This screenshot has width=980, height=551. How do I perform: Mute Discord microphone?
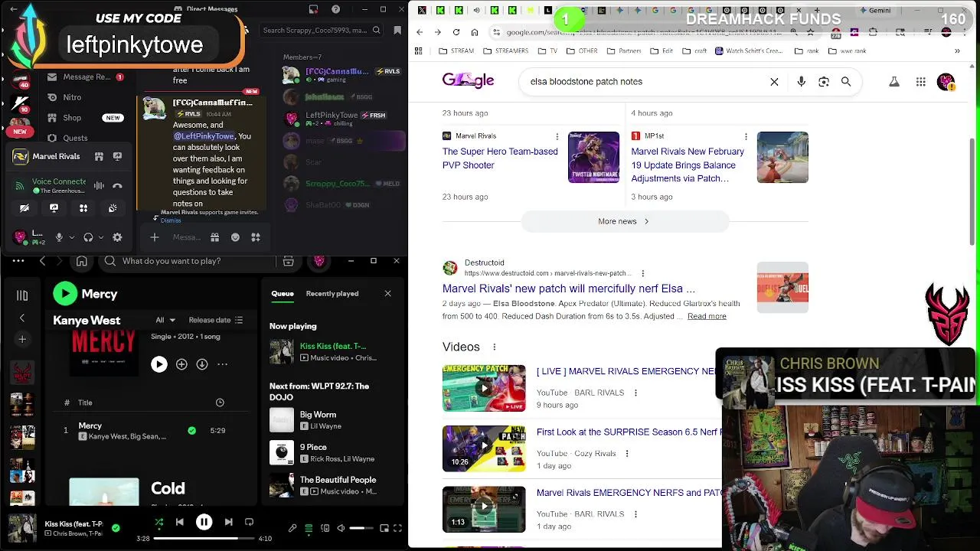coord(59,237)
